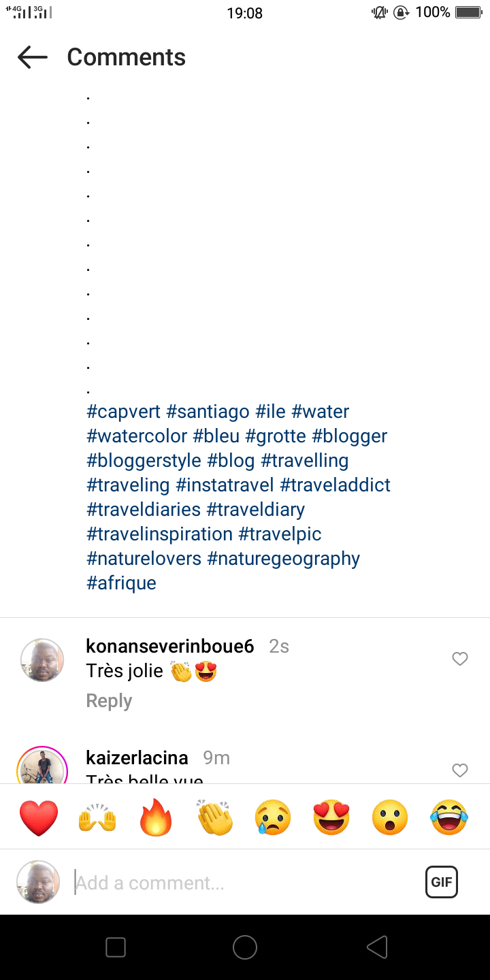This screenshot has width=490, height=980.
Task: Insert the laughing tears emoji
Action: coord(449,817)
